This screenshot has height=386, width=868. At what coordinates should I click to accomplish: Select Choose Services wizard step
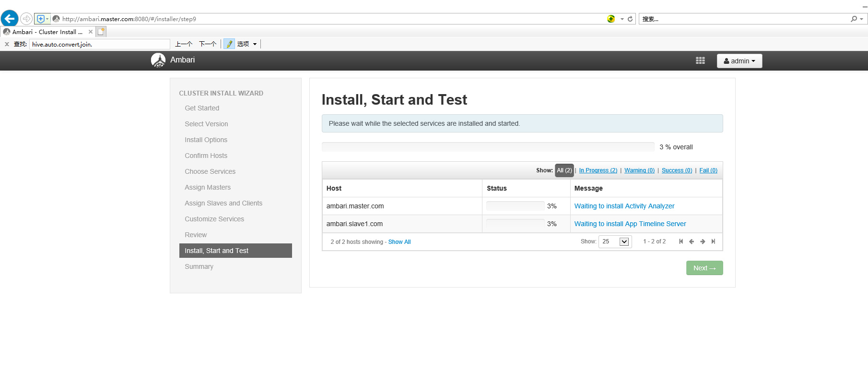click(x=210, y=171)
